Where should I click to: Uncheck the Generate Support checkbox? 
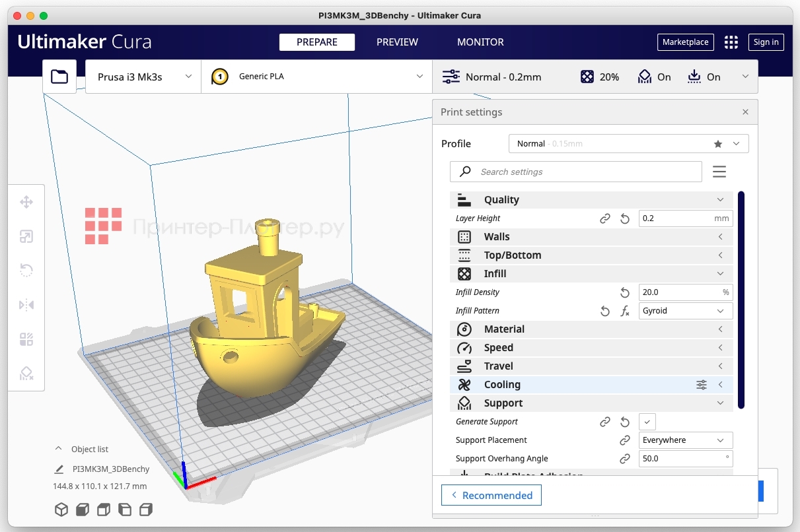647,421
